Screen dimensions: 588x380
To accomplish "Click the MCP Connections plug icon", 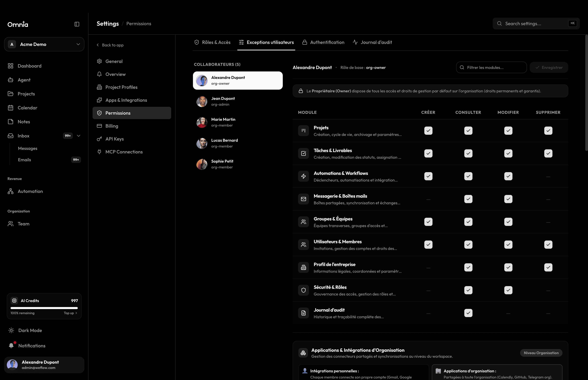I will coord(99,152).
